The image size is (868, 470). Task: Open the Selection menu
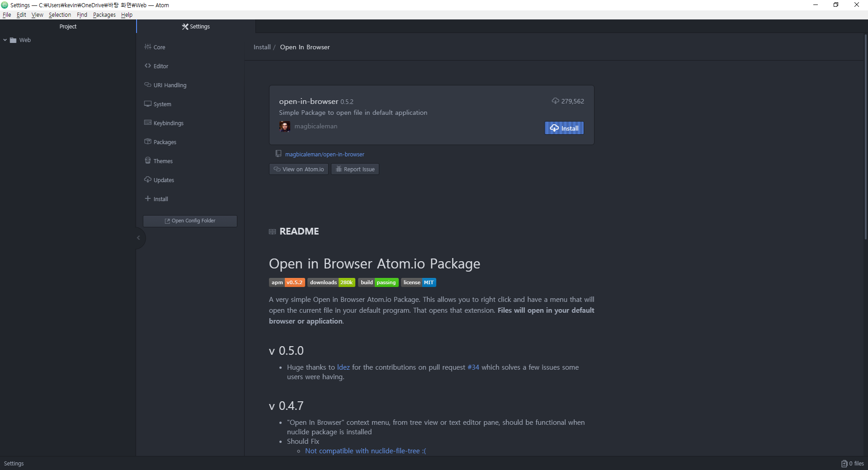[x=60, y=15]
